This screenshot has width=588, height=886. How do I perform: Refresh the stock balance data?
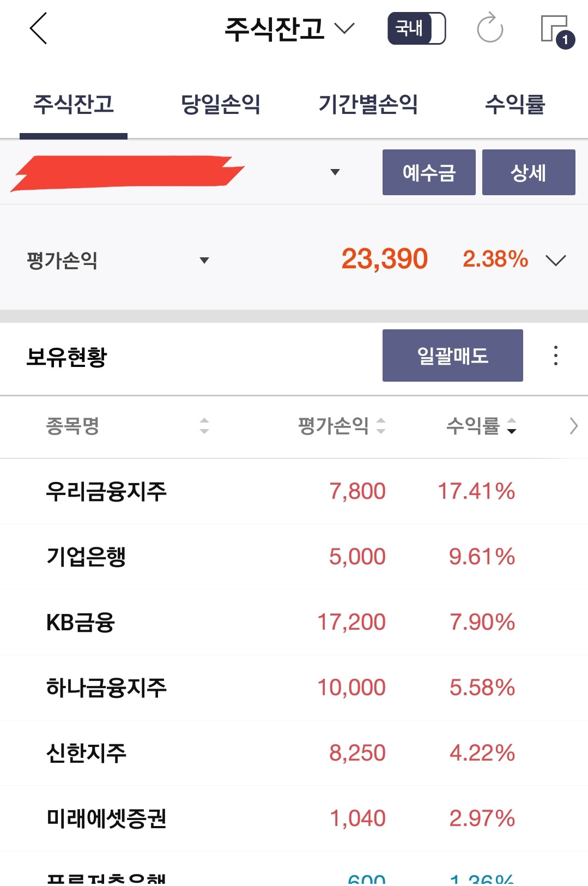(x=489, y=28)
